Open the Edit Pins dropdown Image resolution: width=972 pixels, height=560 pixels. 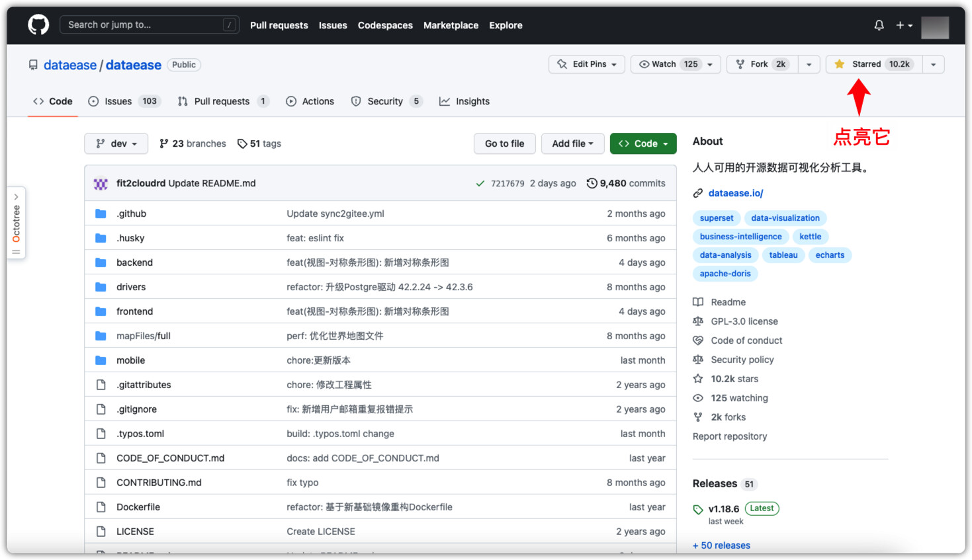587,64
